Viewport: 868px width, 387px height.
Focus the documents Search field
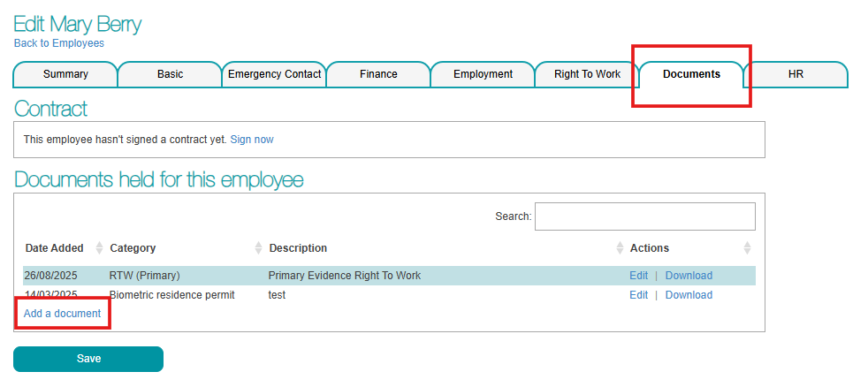644,216
